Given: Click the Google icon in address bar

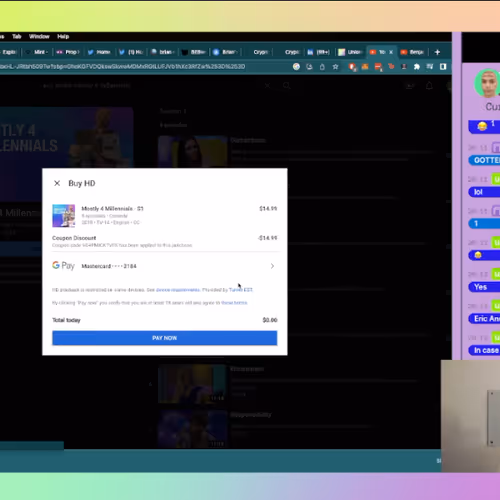Looking at the screenshot, I should pyautogui.click(x=296, y=67).
